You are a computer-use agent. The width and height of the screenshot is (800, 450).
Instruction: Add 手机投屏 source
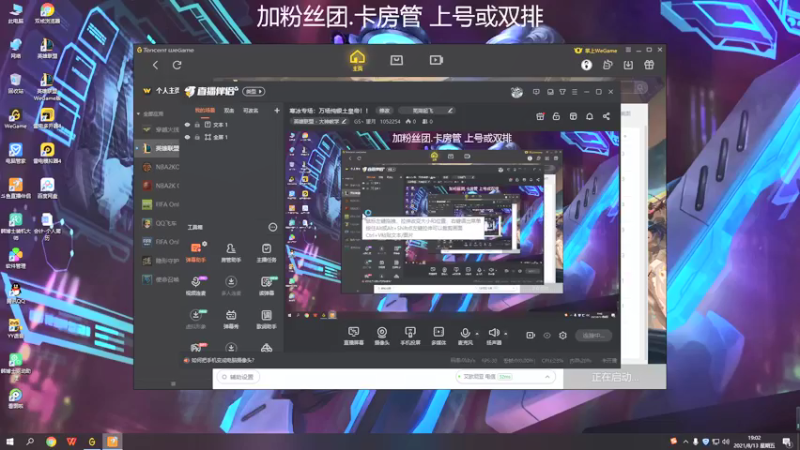coord(410,336)
